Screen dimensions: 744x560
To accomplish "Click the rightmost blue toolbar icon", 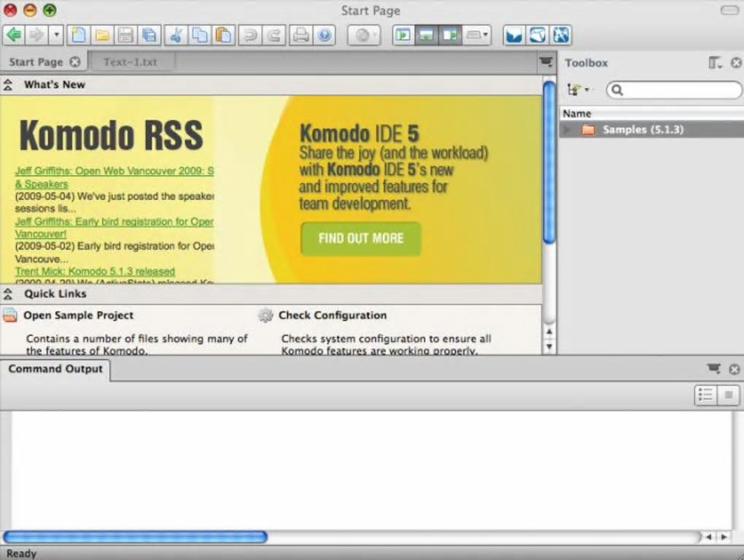I will pos(560,35).
